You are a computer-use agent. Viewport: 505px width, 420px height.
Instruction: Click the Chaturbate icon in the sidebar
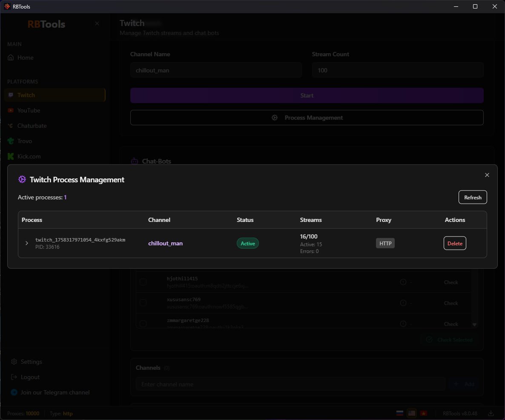(x=11, y=126)
